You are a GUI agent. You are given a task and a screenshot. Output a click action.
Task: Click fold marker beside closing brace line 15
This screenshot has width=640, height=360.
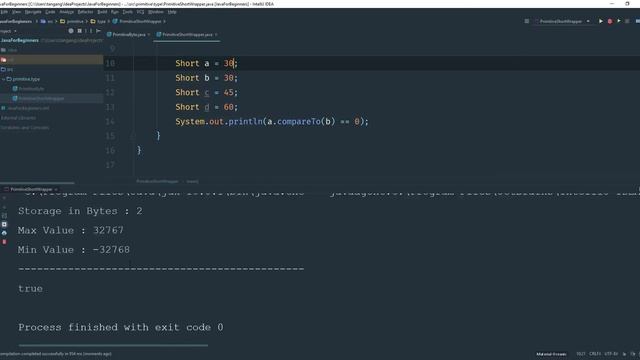[x=133, y=136]
